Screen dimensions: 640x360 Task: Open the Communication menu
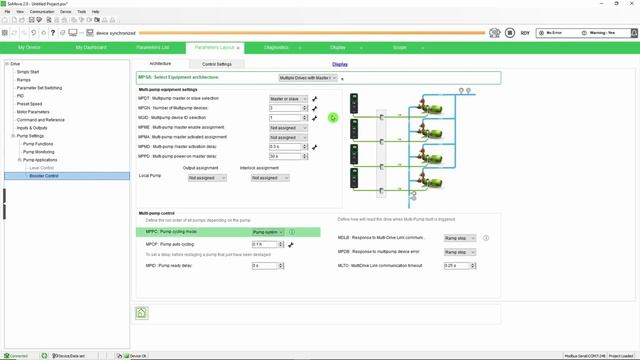(x=42, y=11)
